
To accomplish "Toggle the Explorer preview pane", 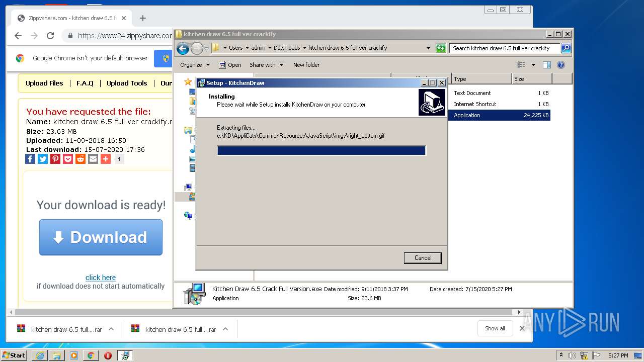I will tap(547, 65).
